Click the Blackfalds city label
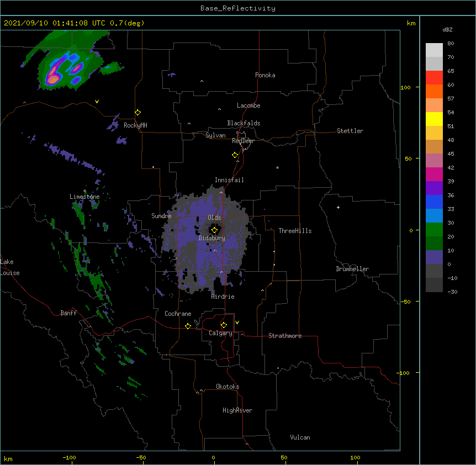 pyautogui.click(x=244, y=123)
